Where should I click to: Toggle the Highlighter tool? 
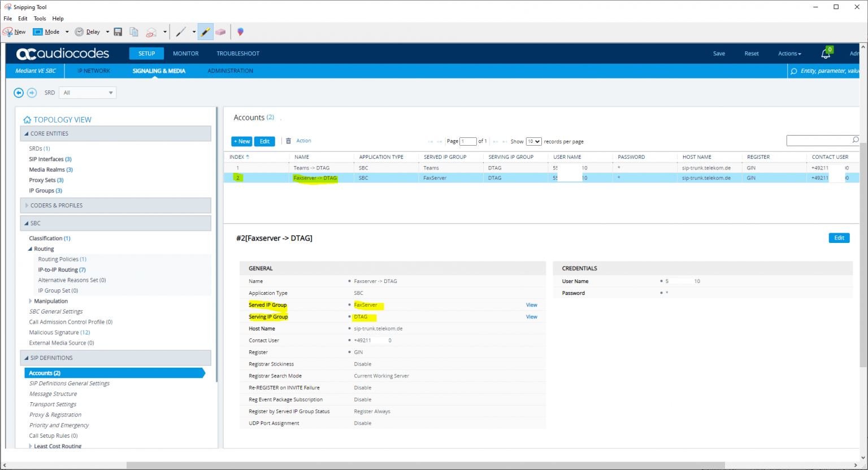tap(205, 32)
